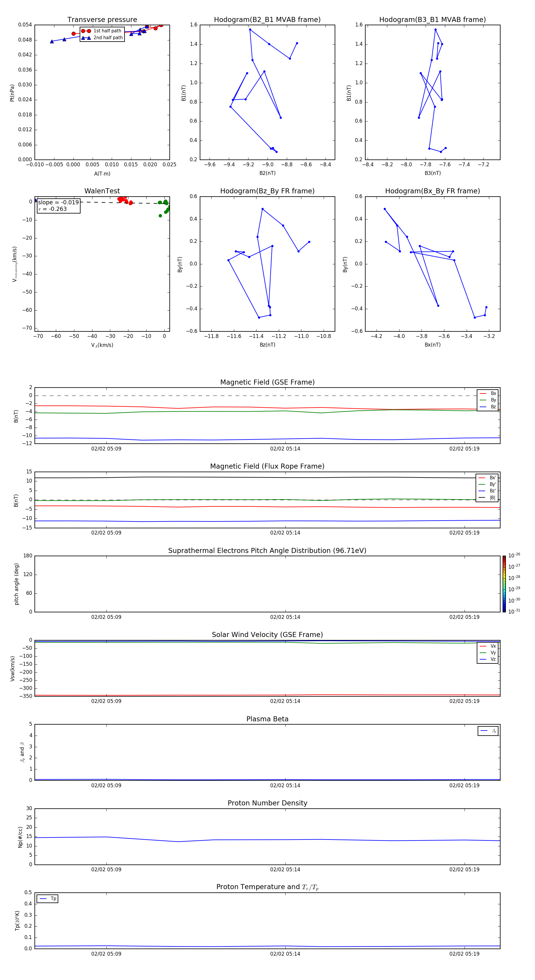Click the "Vsw(km/s)" y-axis label
535x980 pixels.
click(12, 668)
